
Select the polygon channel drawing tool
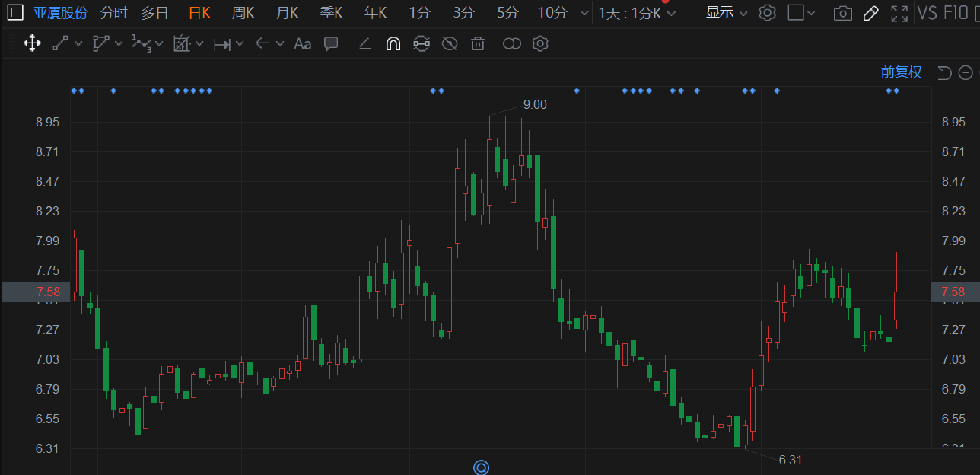pos(100,43)
